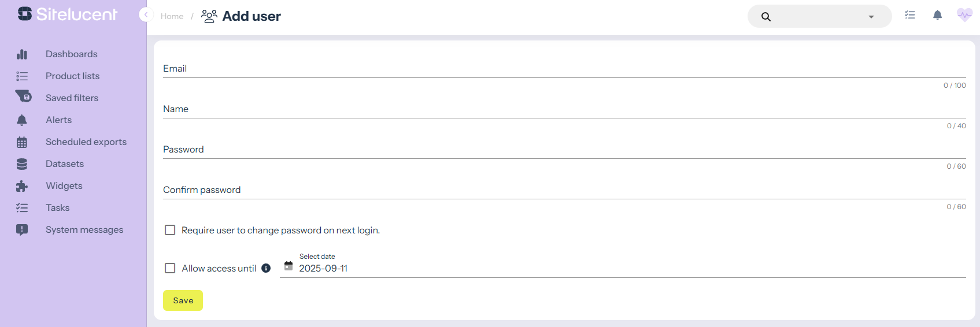Viewport: 980px width, 327px height.
Task: Collapse the sidebar with chevron button
Action: 146,15
